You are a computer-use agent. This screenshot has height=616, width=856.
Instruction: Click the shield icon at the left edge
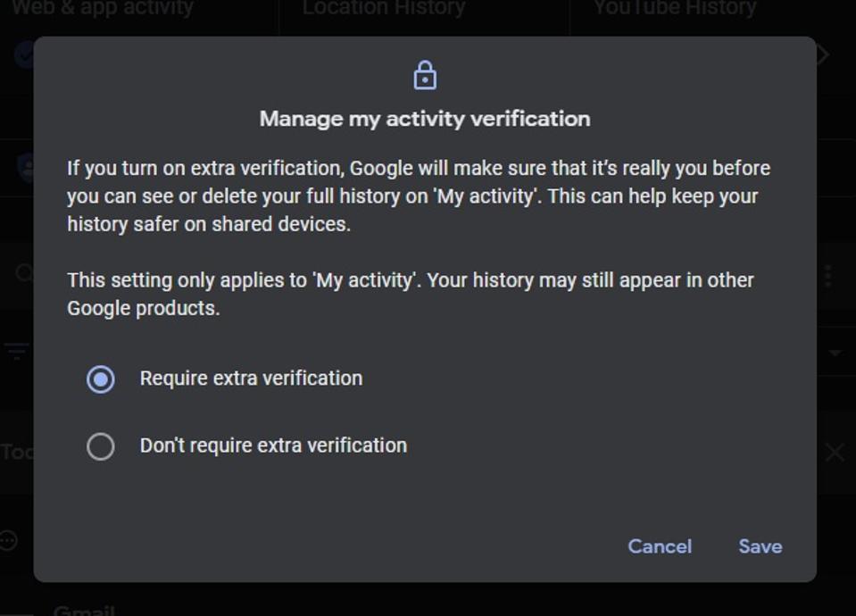(24, 166)
